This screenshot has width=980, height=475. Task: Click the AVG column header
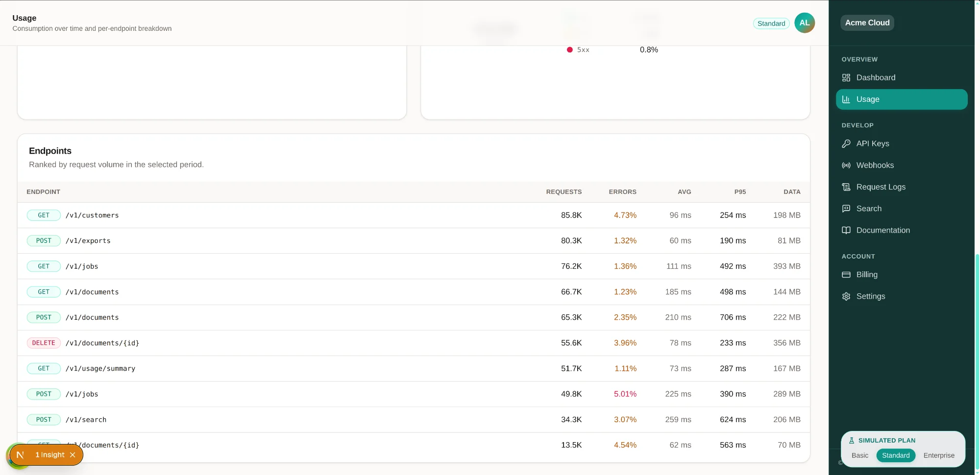click(685, 192)
